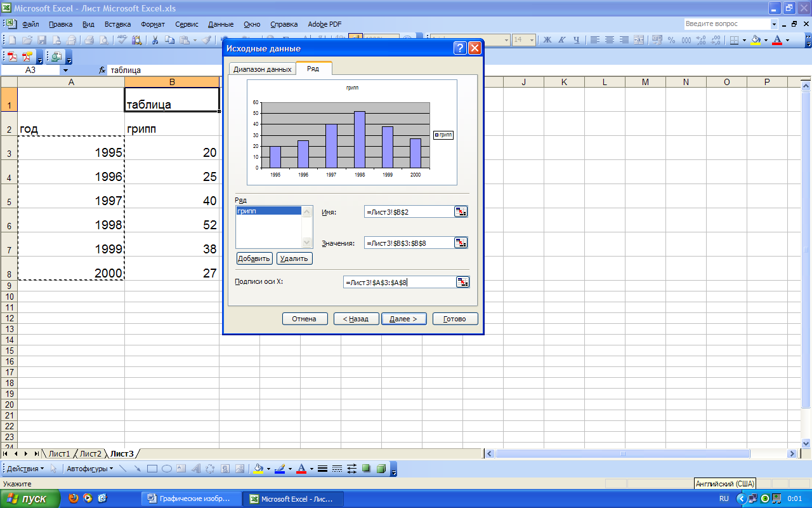Click the Bold (Ж) formatting icon
The width and height of the screenshot is (812, 508).
[547, 40]
